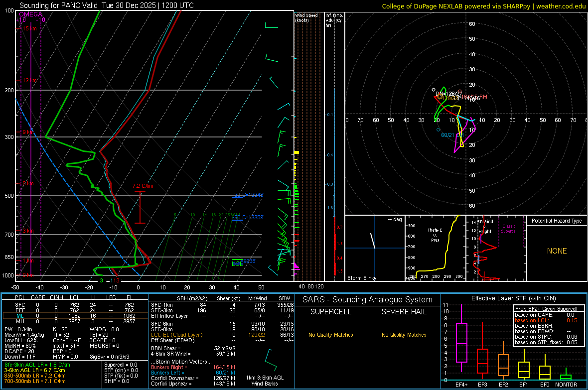Screen dimensions: 588x390
Task: Click the 'maxT = 51F' value
Action: click(66, 346)
